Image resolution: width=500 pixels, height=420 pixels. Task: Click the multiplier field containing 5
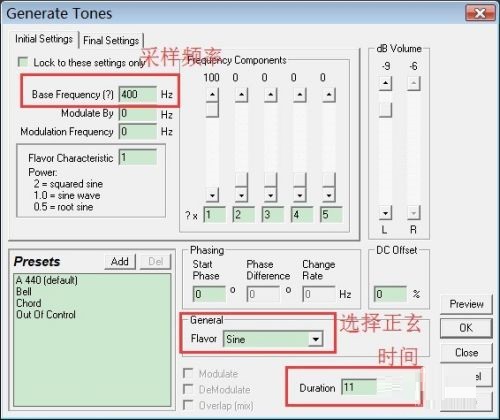(331, 215)
